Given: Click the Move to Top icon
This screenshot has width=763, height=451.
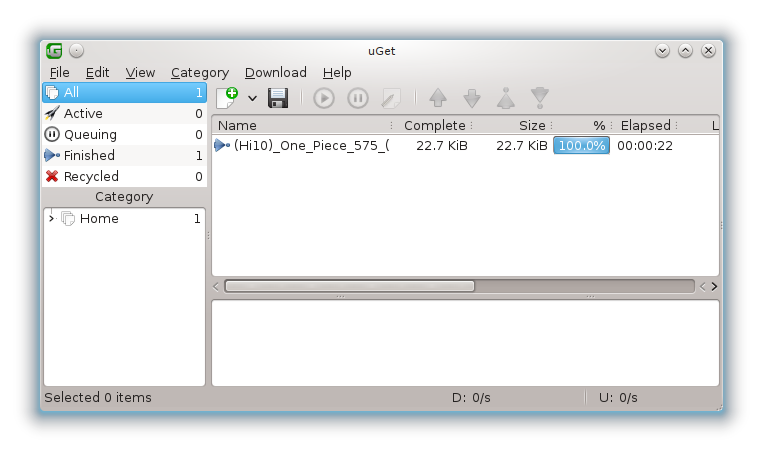Looking at the screenshot, I should [506, 98].
